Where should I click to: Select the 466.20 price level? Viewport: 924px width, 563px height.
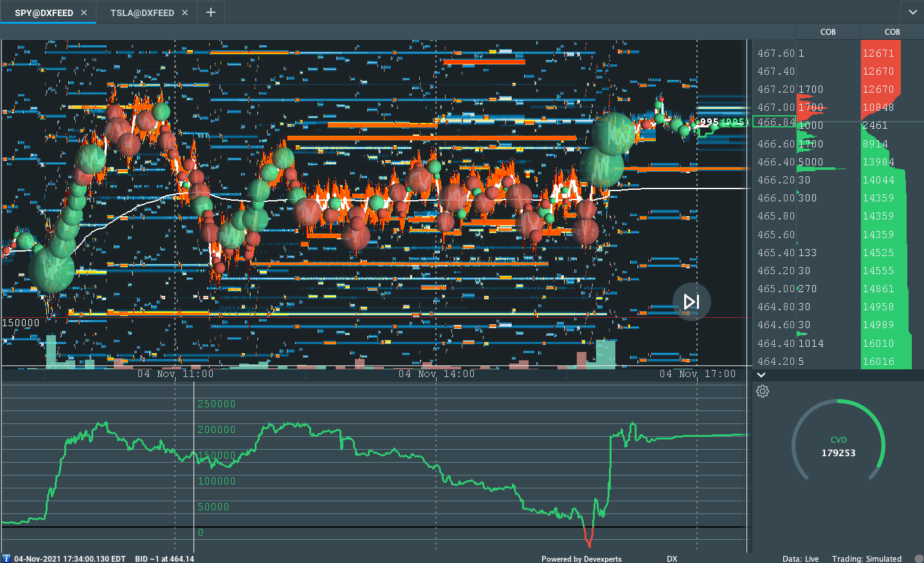(x=775, y=180)
